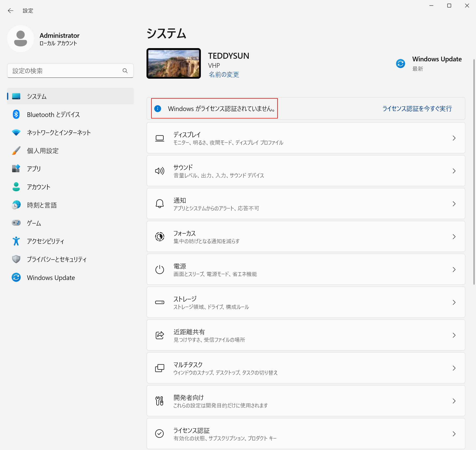Open 開発者向け settings via its chevron
The height and width of the screenshot is (450, 476).
(x=454, y=401)
